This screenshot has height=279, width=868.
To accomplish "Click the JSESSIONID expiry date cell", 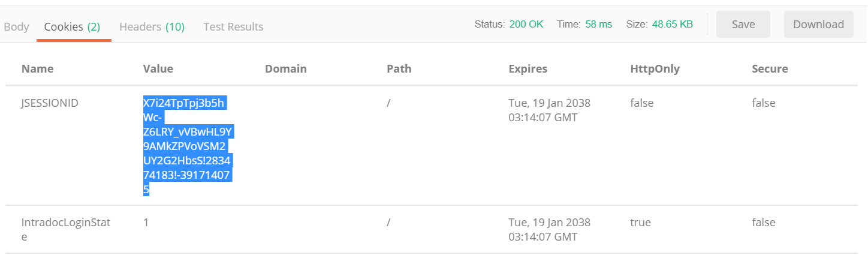I will click(549, 110).
